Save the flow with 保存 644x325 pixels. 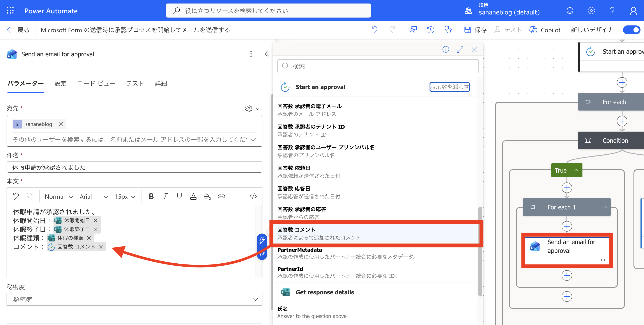pyautogui.click(x=475, y=30)
